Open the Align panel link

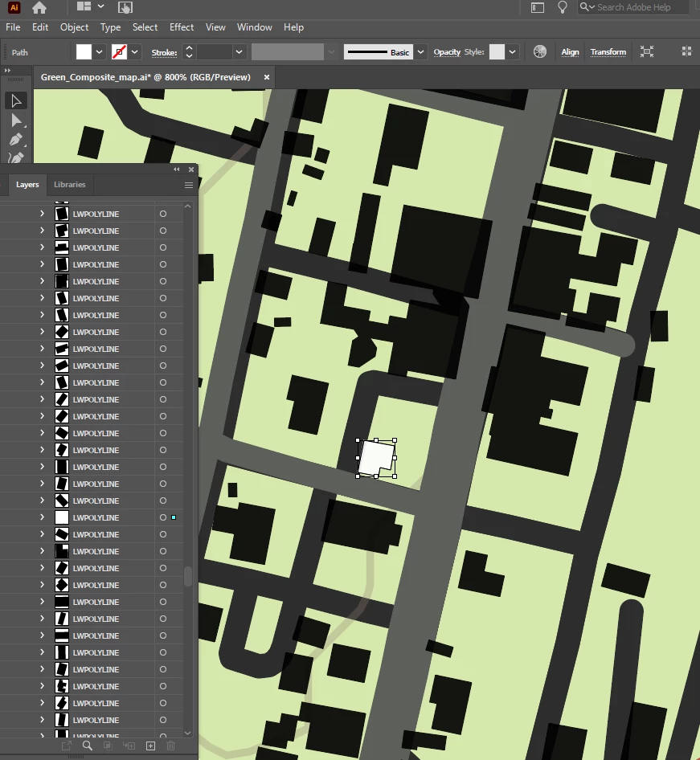click(570, 52)
